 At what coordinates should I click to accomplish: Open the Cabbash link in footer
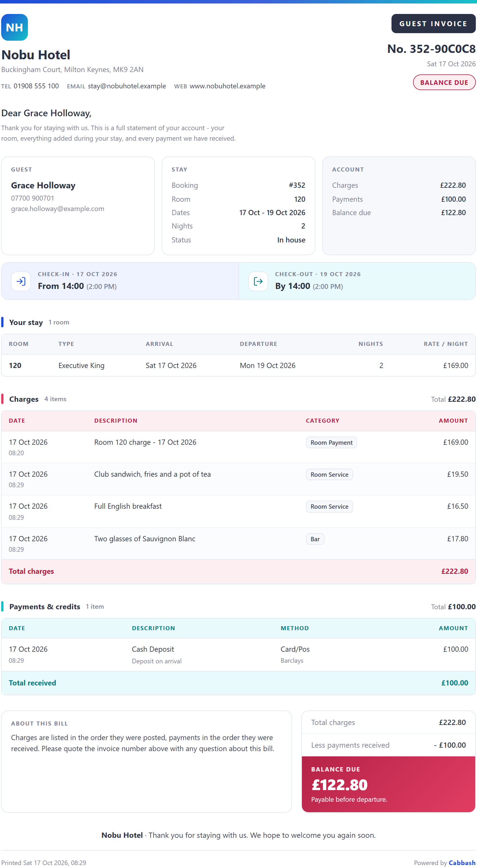462,862
